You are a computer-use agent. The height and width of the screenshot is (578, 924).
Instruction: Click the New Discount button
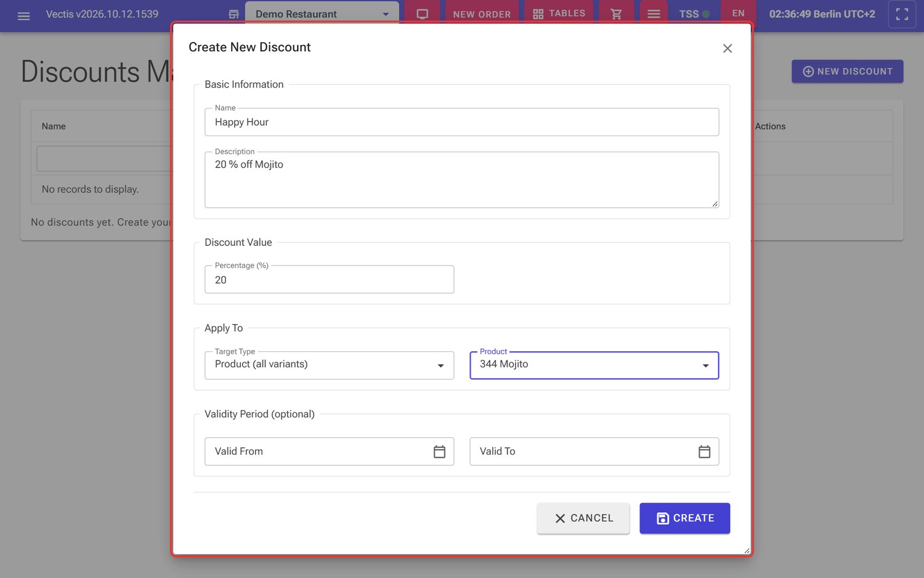(847, 71)
